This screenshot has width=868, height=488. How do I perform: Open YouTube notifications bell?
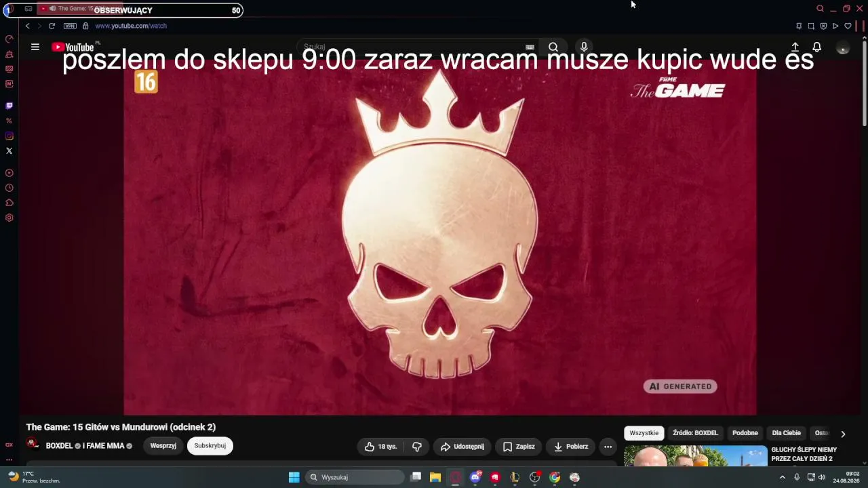[x=817, y=47]
